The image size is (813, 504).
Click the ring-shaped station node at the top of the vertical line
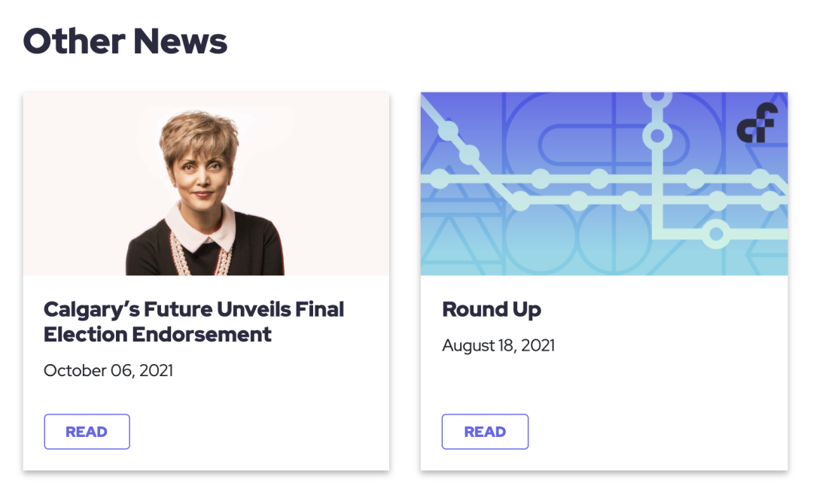click(657, 97)
